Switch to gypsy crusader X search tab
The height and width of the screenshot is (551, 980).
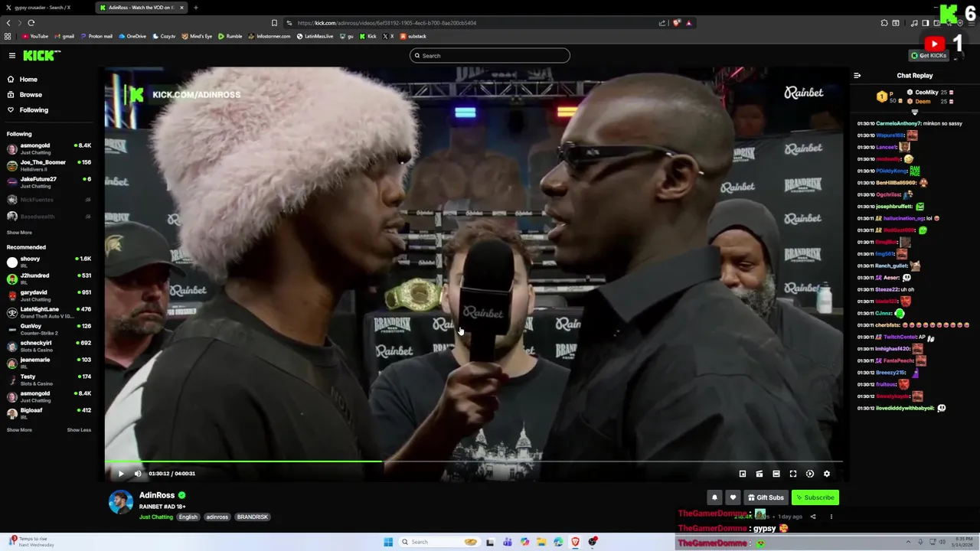44,8
